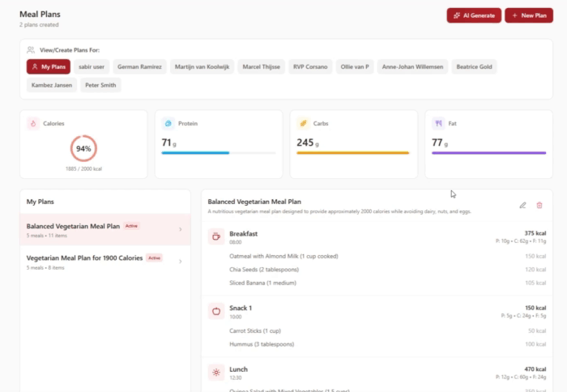Viewport: 567px width, 392px height.
Task: Click the Breakfast coffee cup icon
Action: tap(216, 236)
